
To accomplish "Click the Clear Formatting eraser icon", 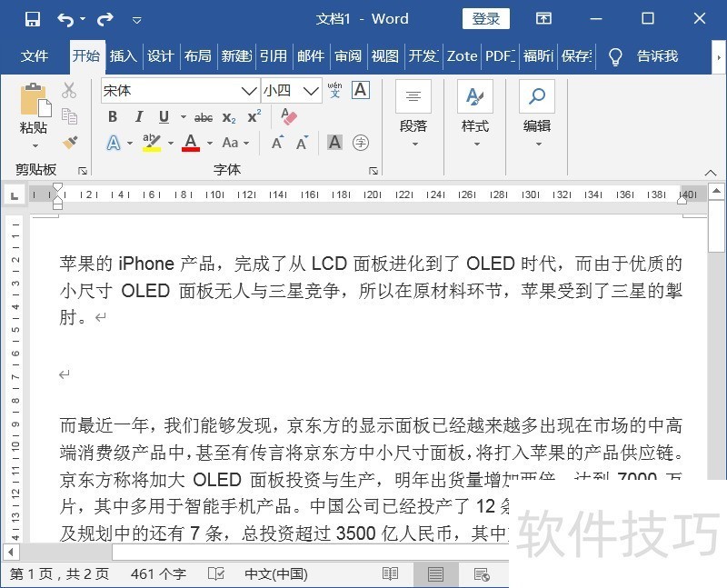I will (289, 116).
